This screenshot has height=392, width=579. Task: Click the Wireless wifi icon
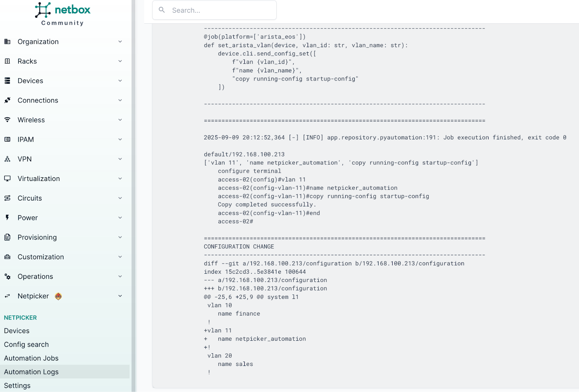pyautogui.click(x=7, y=120)
